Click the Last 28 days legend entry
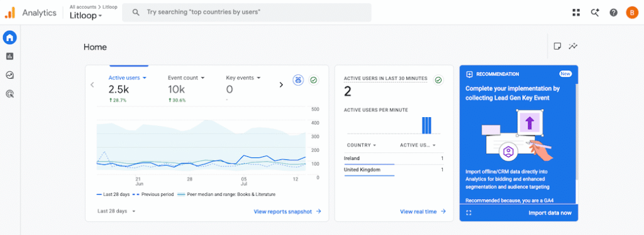The width and height of the screenshot is (644, 235). [x=113, y=194]
